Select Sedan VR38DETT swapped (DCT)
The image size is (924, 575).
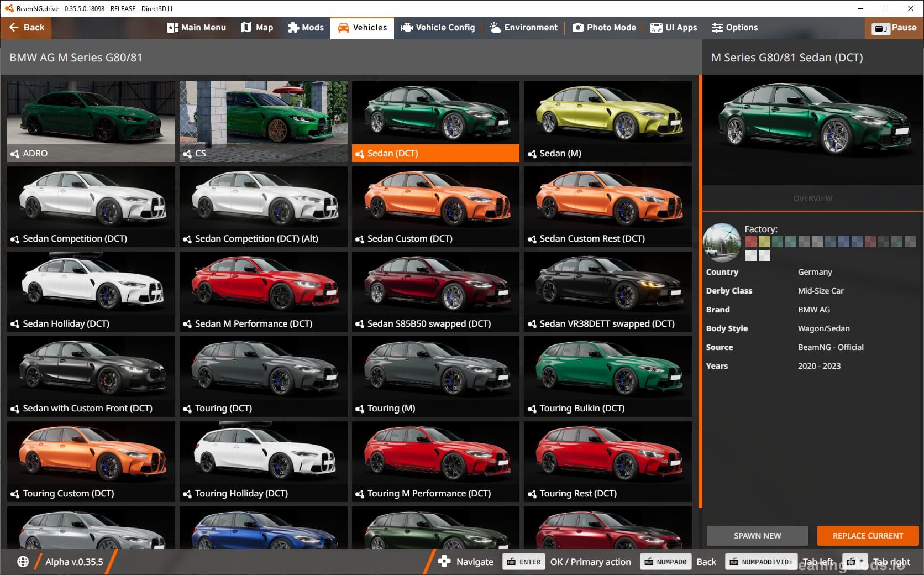608,292
